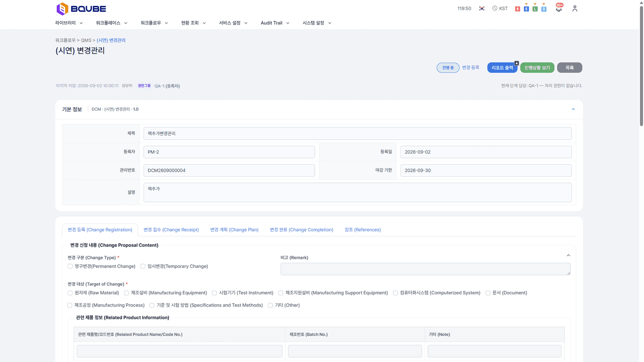The height and width of the screenshot is (362, 644).
Task: Tick 시험기기 (Test Instrument) checkbox
Action: [x=215, y=293]
